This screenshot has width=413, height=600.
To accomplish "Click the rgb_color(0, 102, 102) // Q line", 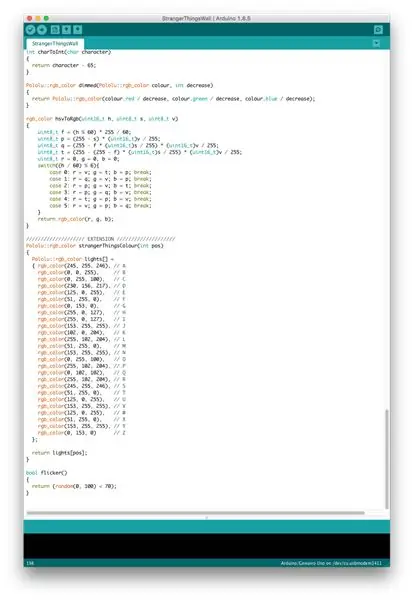I will pos(82,372).
